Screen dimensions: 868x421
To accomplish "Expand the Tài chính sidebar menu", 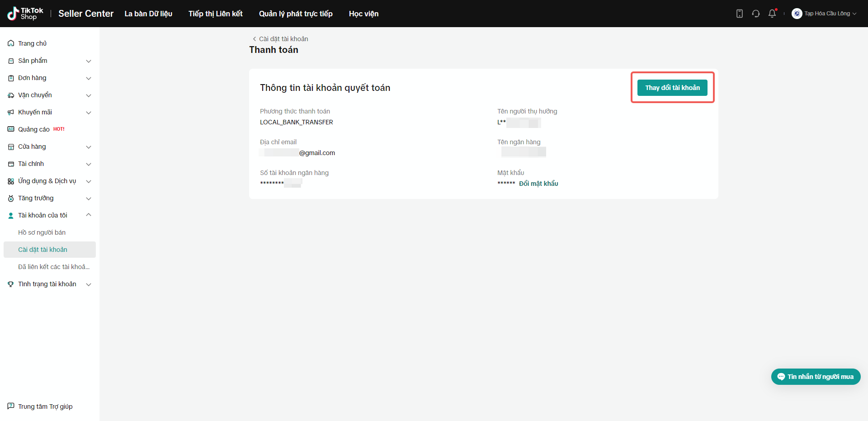I will (x=50, y=164).
